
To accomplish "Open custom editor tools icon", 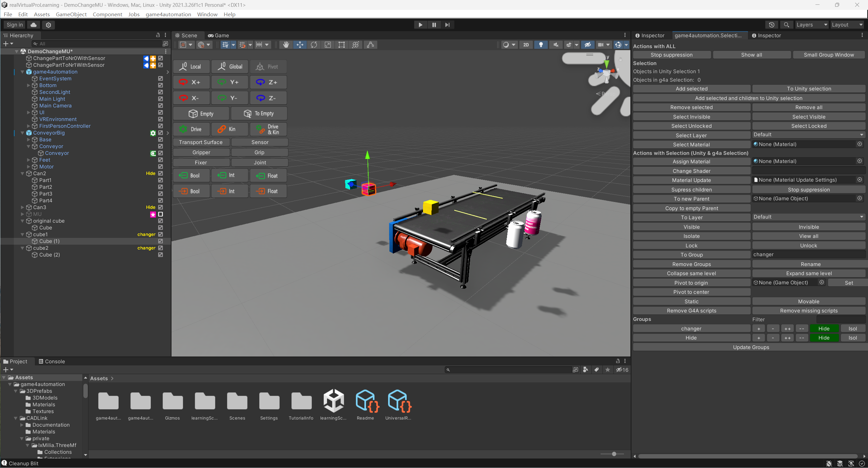I will click(x=370, y=45).
